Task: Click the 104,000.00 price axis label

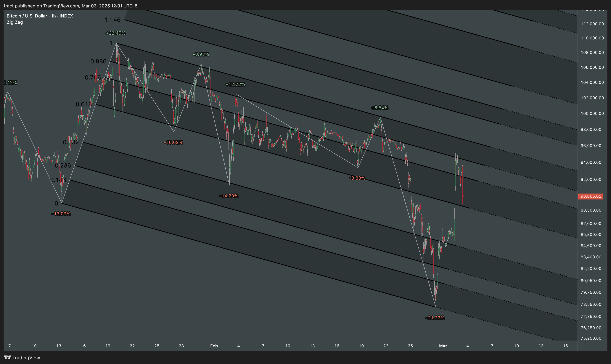Action: [x=592, y=82]
